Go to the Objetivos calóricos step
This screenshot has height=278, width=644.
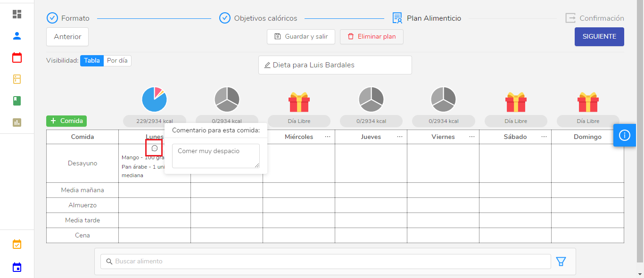click(x=266, y=18)
